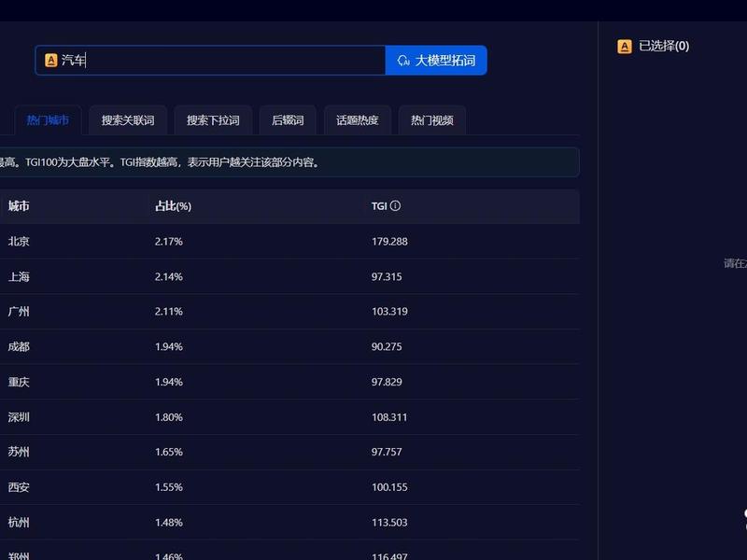Click the 2.11% share value
Screen dimensions: 747x560
(169, 312)
